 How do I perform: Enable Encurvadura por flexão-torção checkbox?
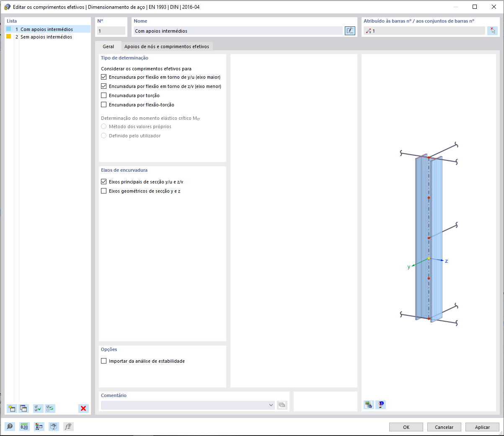104,105
